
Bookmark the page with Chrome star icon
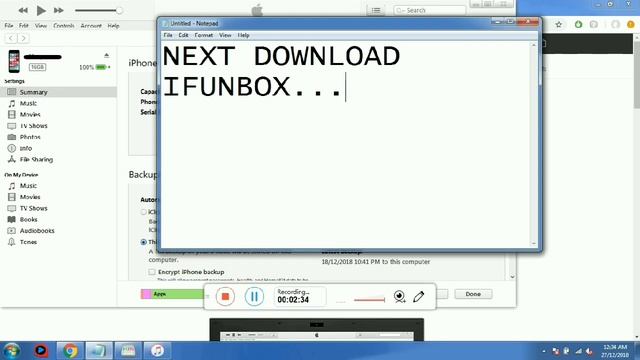point(559,24)
